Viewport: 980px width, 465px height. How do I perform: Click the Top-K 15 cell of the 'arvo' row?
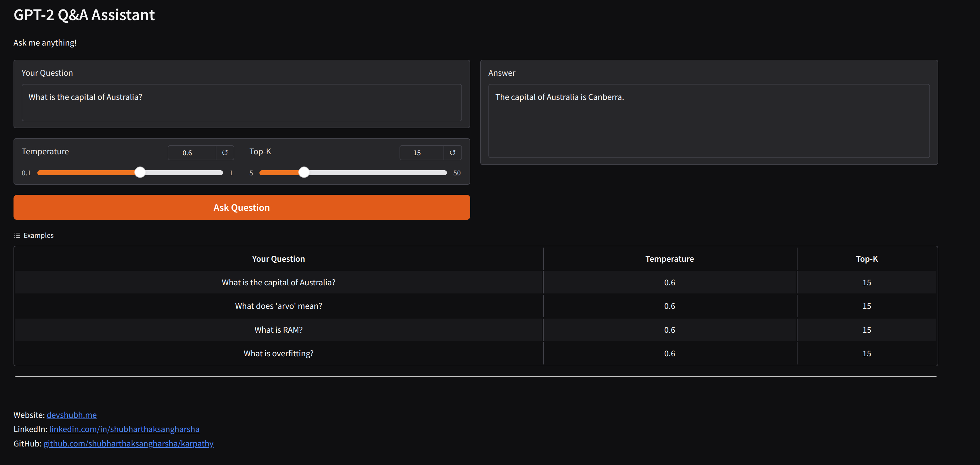pos(867,306)
